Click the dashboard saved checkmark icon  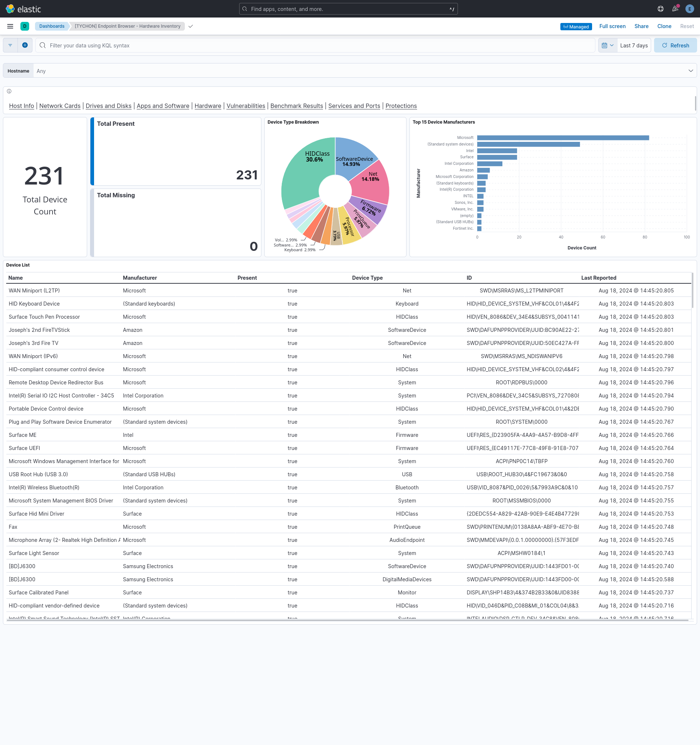pos(191,26)
